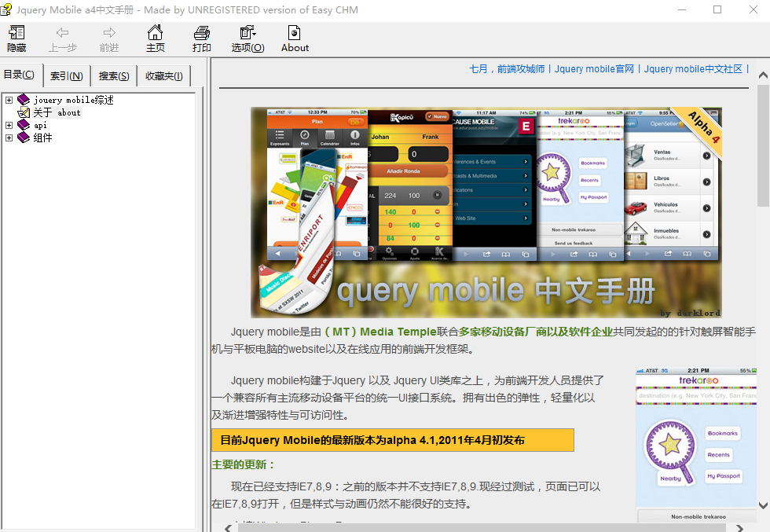Click the CHM application icon in title bar
The width and height of the screenshot is (770, 532).
8,9
